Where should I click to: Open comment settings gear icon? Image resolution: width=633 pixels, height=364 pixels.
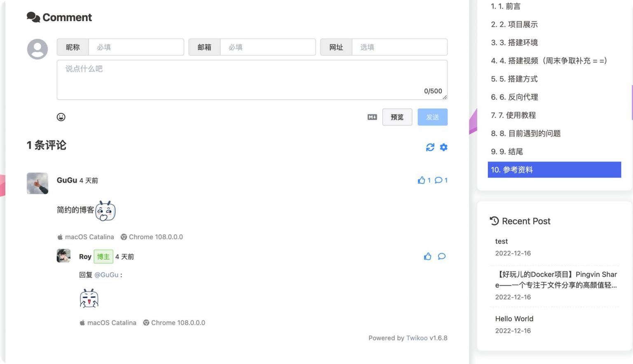click(443, 147)
